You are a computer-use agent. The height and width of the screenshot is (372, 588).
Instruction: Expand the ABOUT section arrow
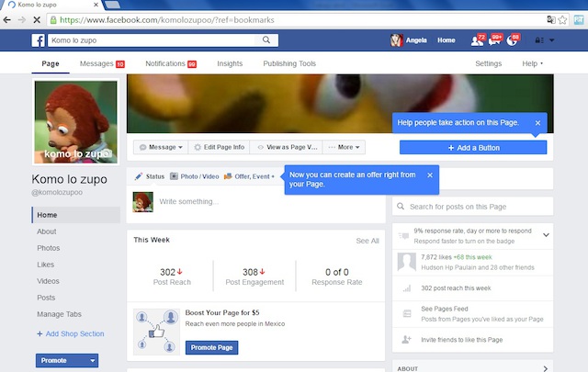pyautogui.click(x=545, y=368)
